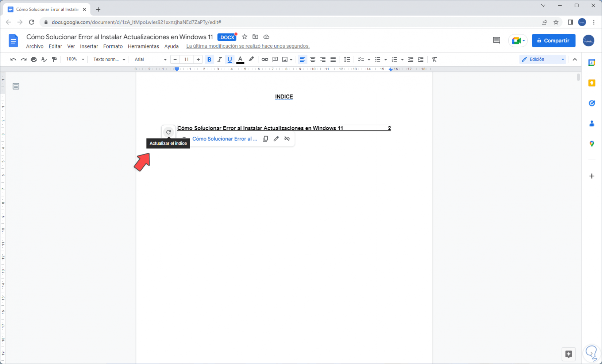This screenshot has width=602, height=364.
Task: Edit the link with pencil icon
Action: coord(276,139)
